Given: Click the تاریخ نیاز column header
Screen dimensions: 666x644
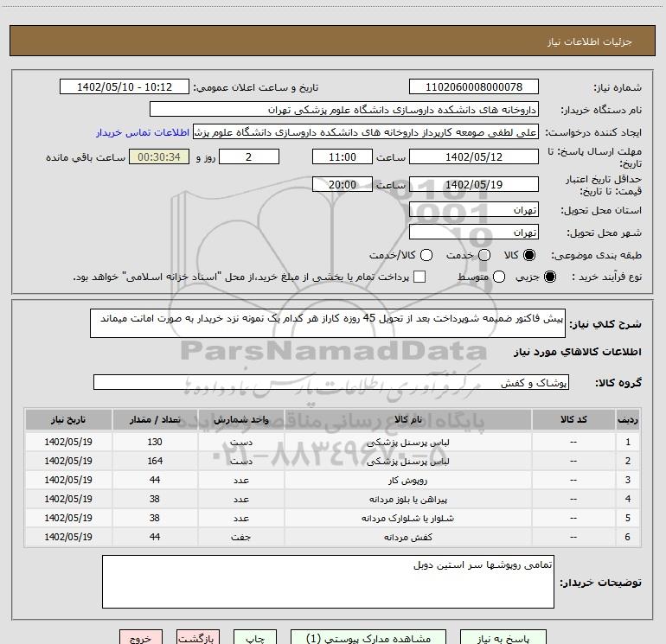Looking at the screenshot, I should pos(68,419).
